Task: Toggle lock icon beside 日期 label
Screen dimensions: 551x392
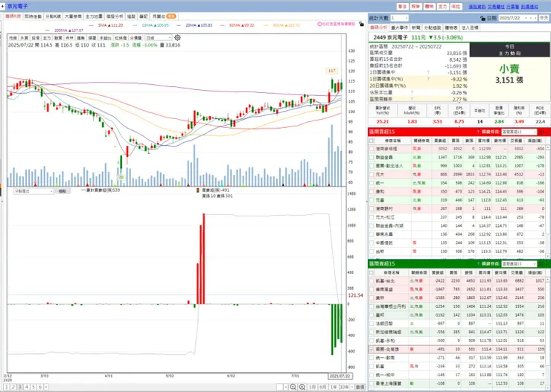Action: (x=482, y=19)
